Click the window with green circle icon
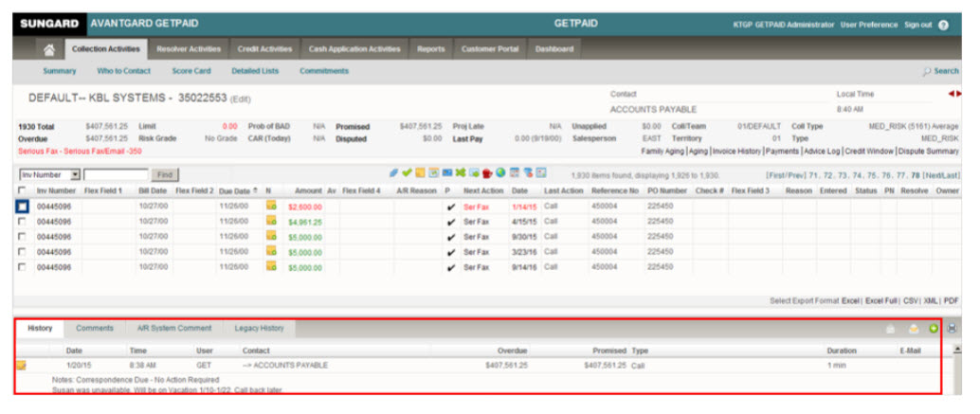The height and width of the screenshot is (414, 980). (474, 173)
